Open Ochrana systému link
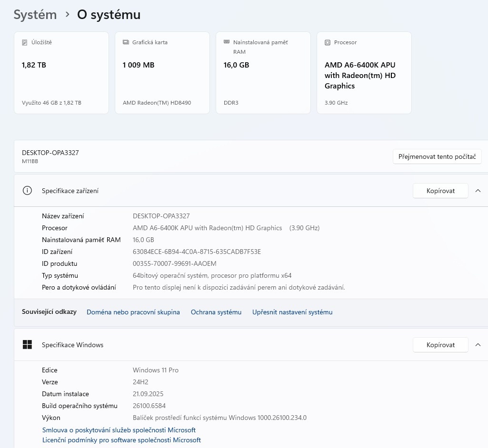Image resolution: width=488 pixels, height=448 pixels. tap(216, 312)
